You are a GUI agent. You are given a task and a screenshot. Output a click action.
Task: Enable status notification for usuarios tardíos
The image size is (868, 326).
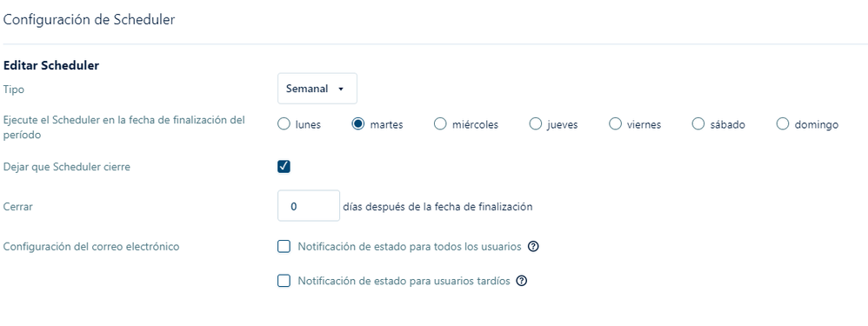pos(284,281)
